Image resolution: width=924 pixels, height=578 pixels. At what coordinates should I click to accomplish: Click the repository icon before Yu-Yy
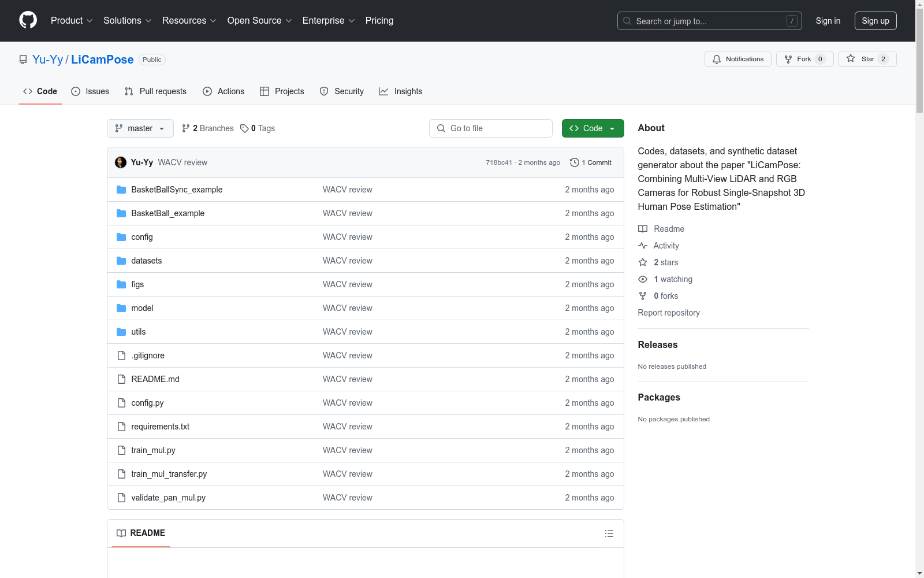pyautogui.click(x=23, y=60)
